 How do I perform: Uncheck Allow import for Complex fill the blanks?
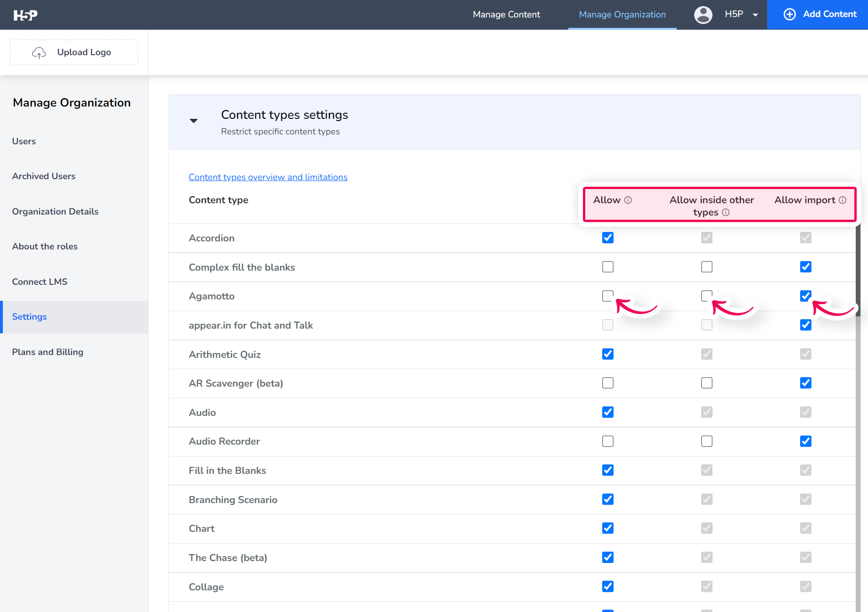(806, 267)
